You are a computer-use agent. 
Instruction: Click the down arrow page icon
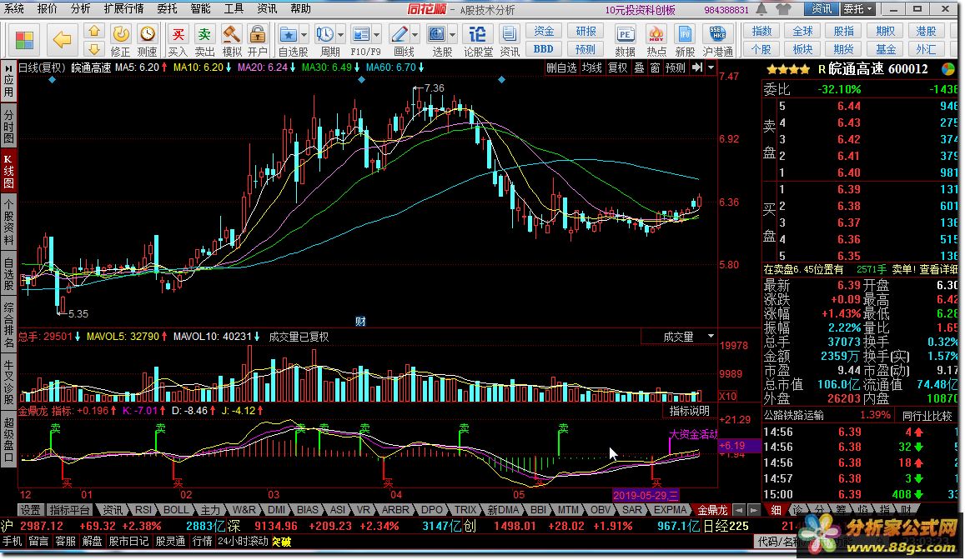coord(93,49)
